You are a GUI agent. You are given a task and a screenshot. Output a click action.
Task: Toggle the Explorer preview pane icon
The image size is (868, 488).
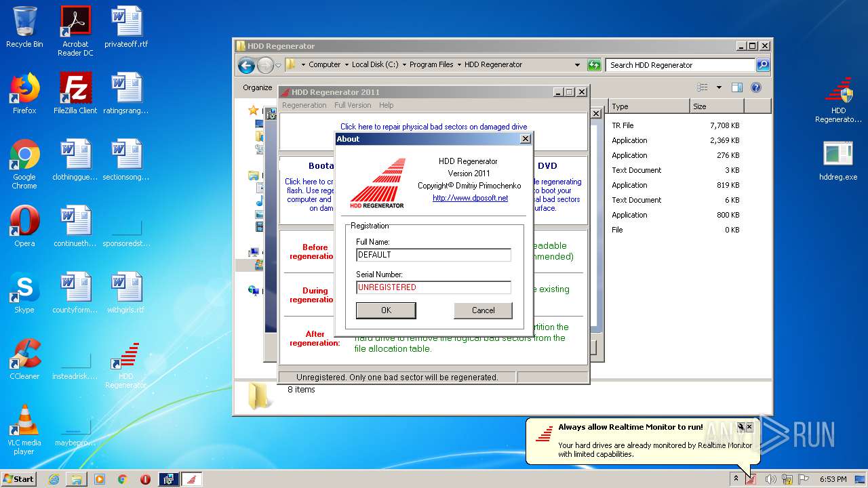(737, 87)
